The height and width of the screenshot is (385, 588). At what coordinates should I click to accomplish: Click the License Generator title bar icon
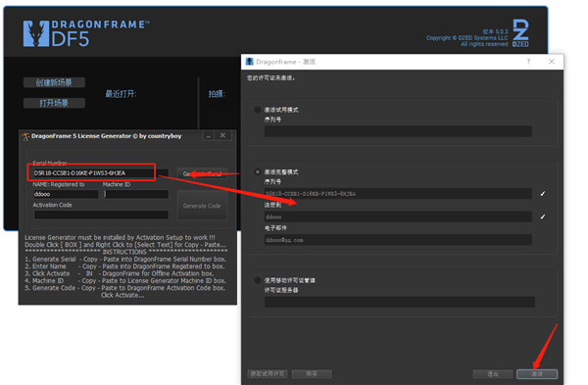click(x=25, y=136)
